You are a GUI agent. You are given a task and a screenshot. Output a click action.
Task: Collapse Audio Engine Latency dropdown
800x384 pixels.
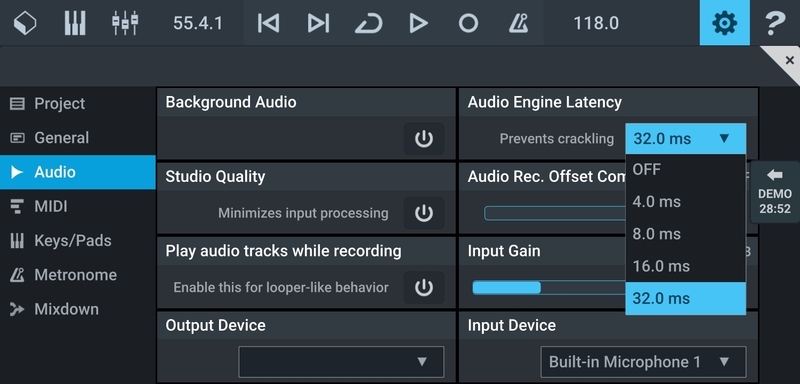[x=685, y=138]
